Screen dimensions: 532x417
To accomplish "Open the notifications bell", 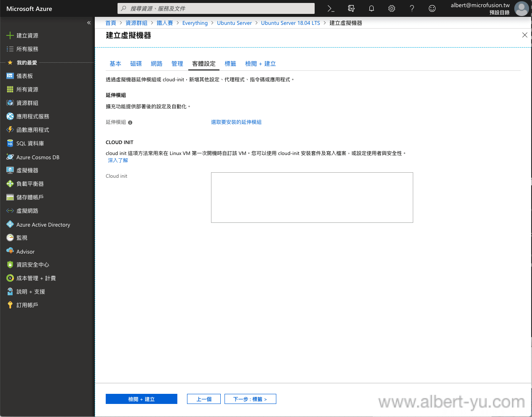I will pyautogui.click(x=372, y=8).
